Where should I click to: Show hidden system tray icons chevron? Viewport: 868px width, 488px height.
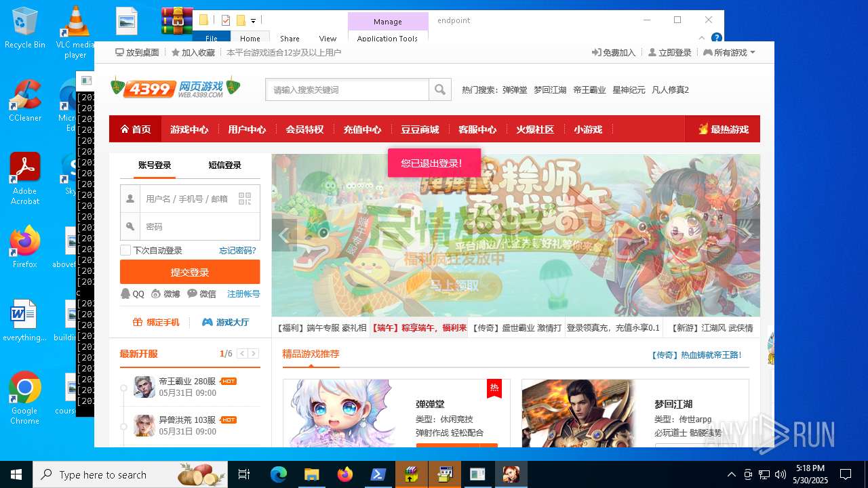click(x=731, y=474)
